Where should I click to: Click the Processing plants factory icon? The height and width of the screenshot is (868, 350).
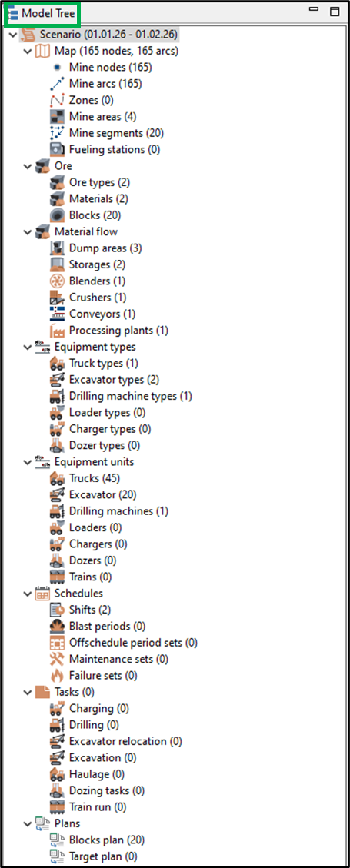click(x=57, y=331)
